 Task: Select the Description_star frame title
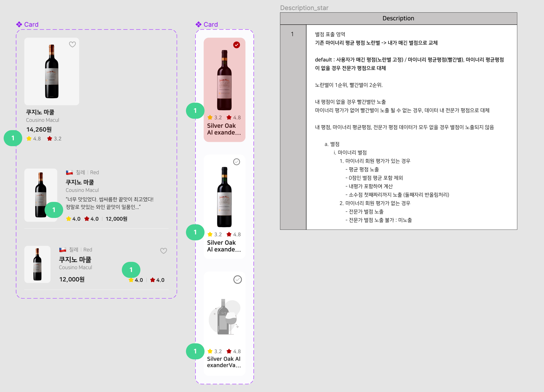[304, 8]
